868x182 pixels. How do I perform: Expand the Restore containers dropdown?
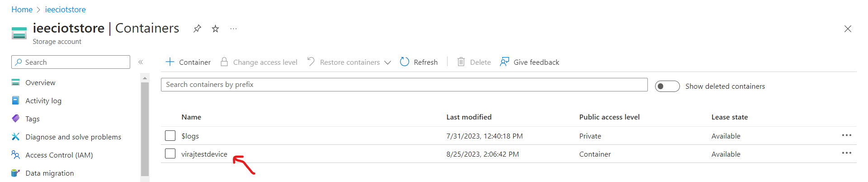(x=387, y=62)
